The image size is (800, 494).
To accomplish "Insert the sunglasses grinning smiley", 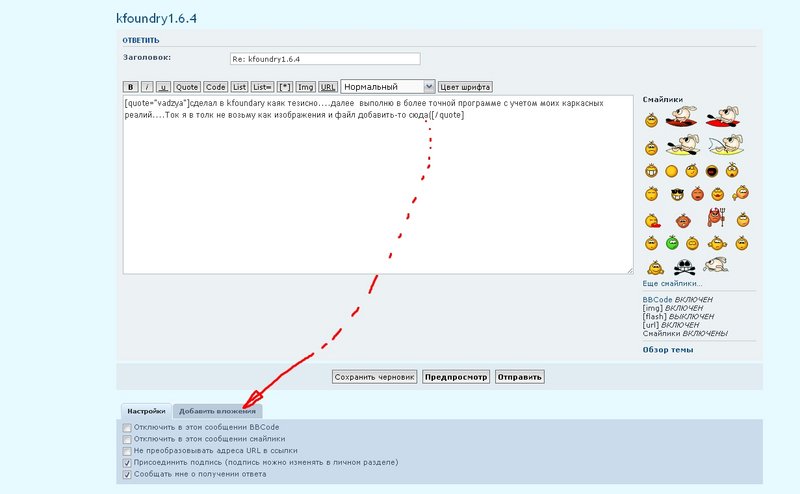I will (677, 194).
